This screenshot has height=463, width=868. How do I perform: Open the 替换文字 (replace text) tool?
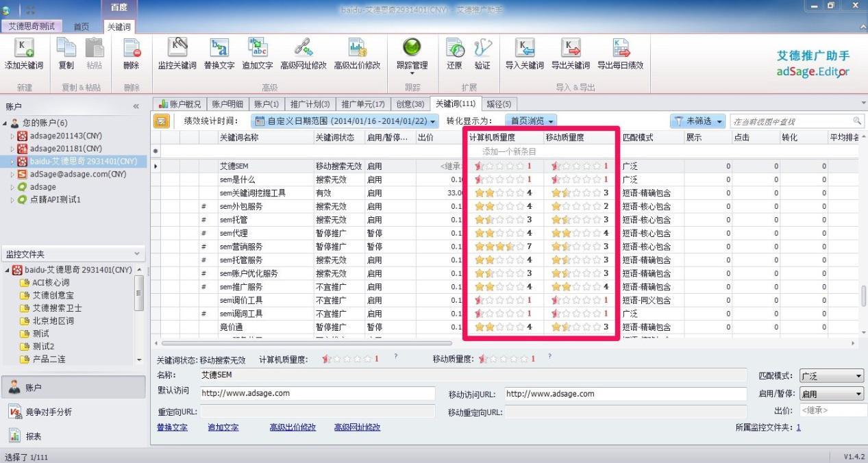[x=220, y=53]
